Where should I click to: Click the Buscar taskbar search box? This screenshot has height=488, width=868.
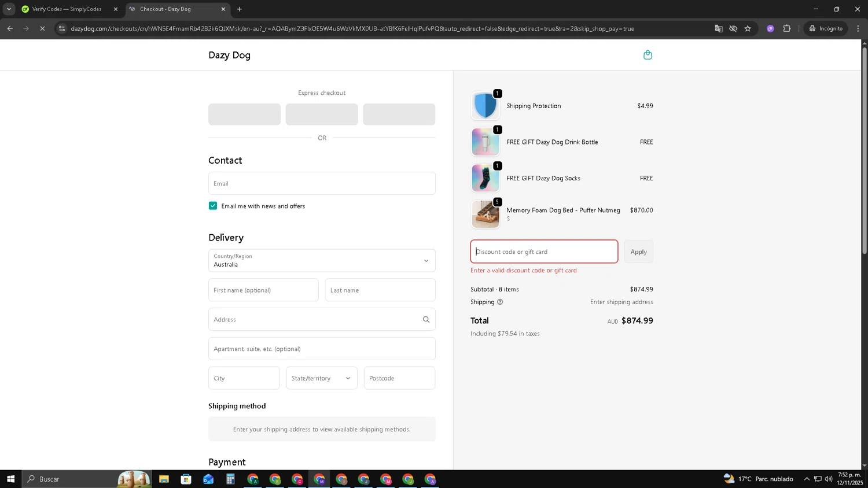click(x=87, y=479)
